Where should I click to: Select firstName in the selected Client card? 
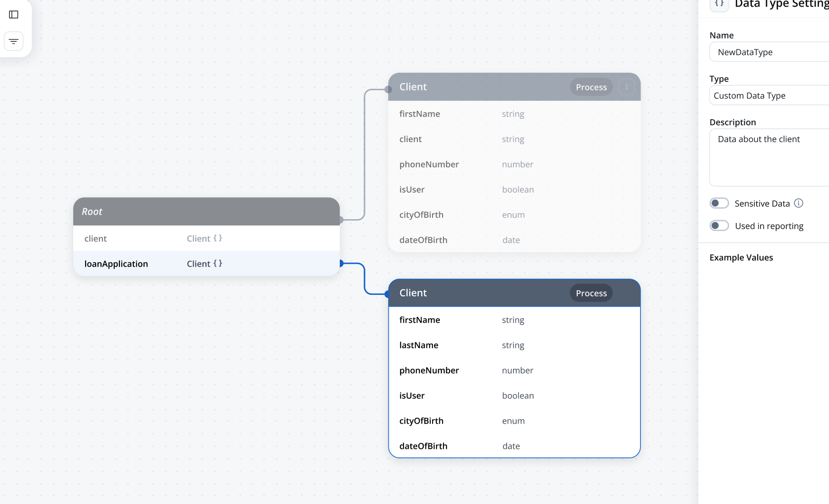click(x=514, y=320)
